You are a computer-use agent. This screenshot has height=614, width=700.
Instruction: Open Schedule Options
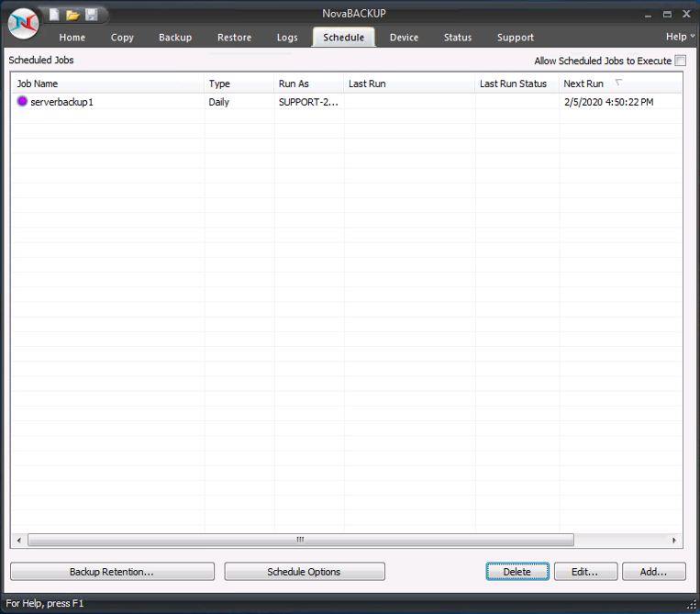click(x=304, y=572)
